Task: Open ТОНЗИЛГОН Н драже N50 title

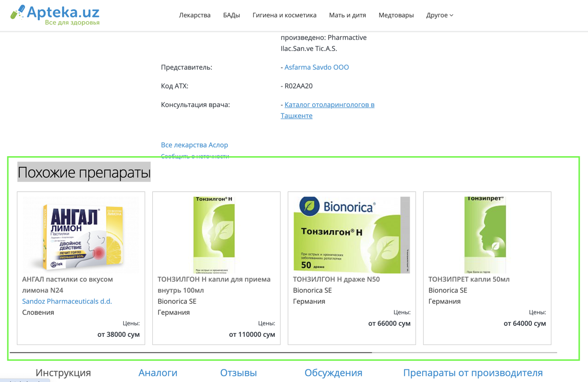Action: [336, 279]
